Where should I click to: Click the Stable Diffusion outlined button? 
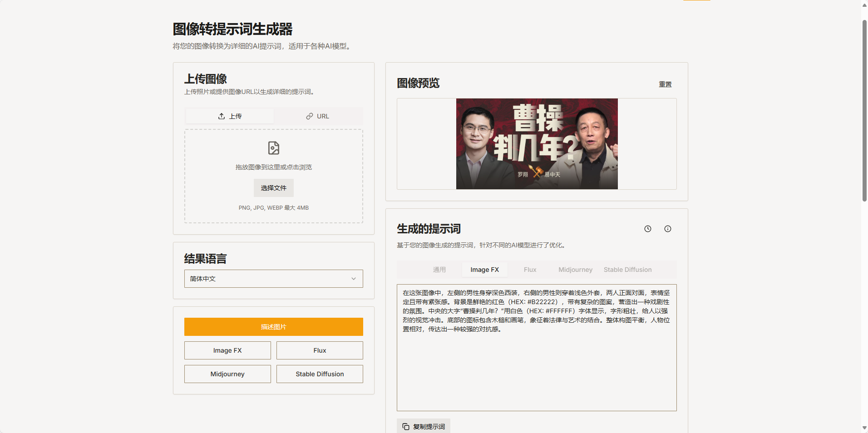click(x=320, y=374)
